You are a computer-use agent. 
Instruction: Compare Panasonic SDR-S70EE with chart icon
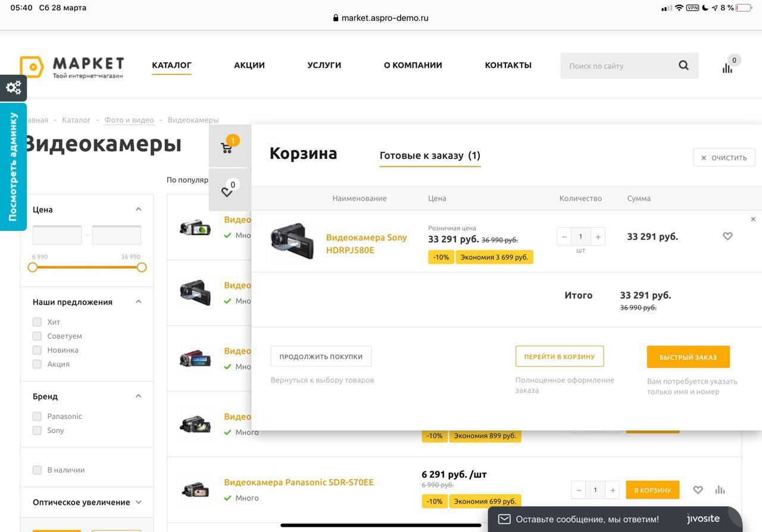720,490
